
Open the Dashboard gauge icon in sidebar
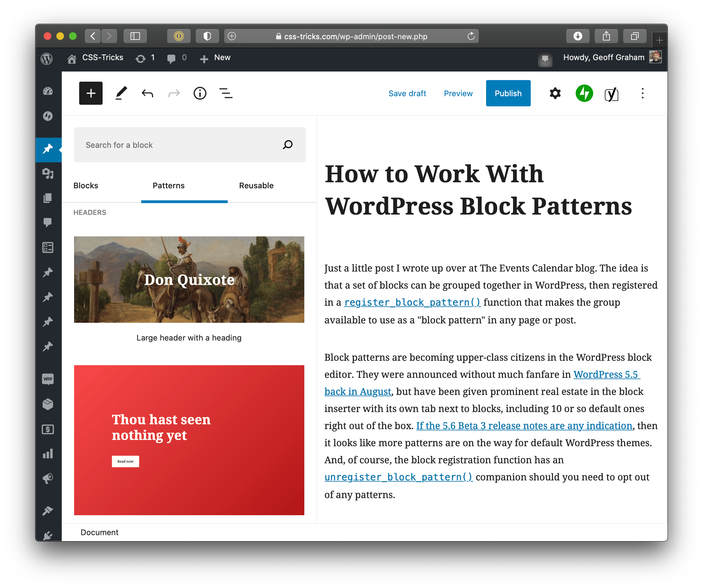pos(48,91)
